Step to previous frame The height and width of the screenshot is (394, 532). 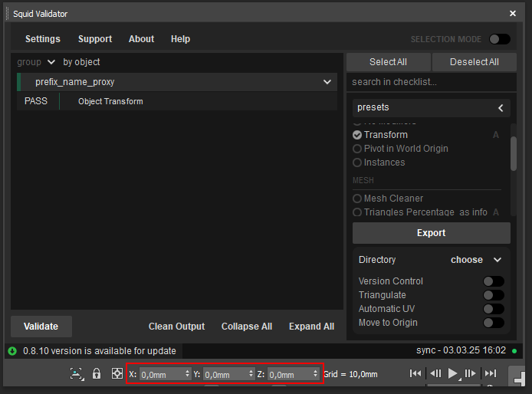click(x=435, y=373)
